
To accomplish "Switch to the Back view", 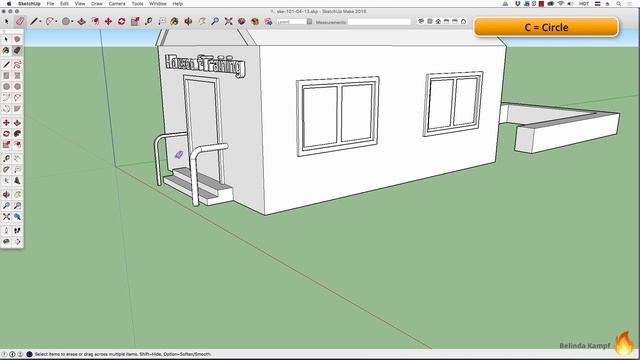I will (455, 21).
